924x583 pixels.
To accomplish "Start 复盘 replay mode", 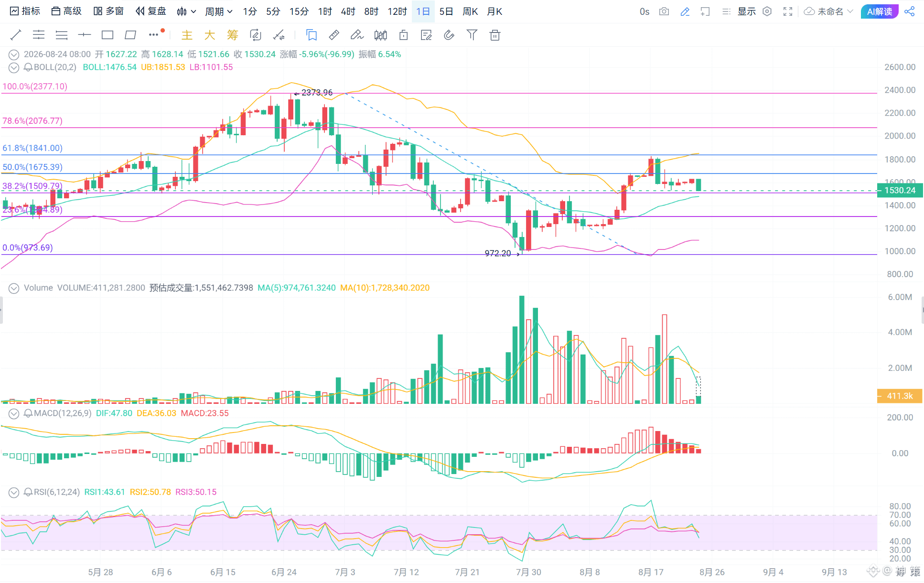I will click(150, 11).
